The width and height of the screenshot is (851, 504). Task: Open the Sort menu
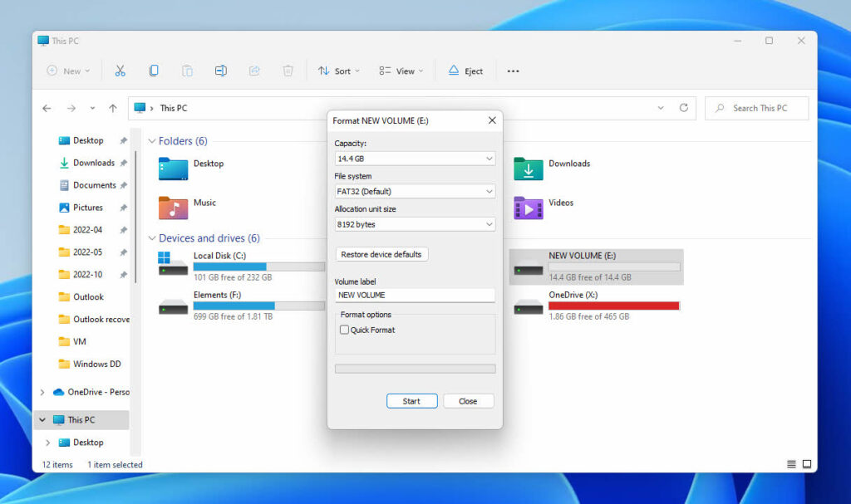pyautogui.click(x=338, y=71)
